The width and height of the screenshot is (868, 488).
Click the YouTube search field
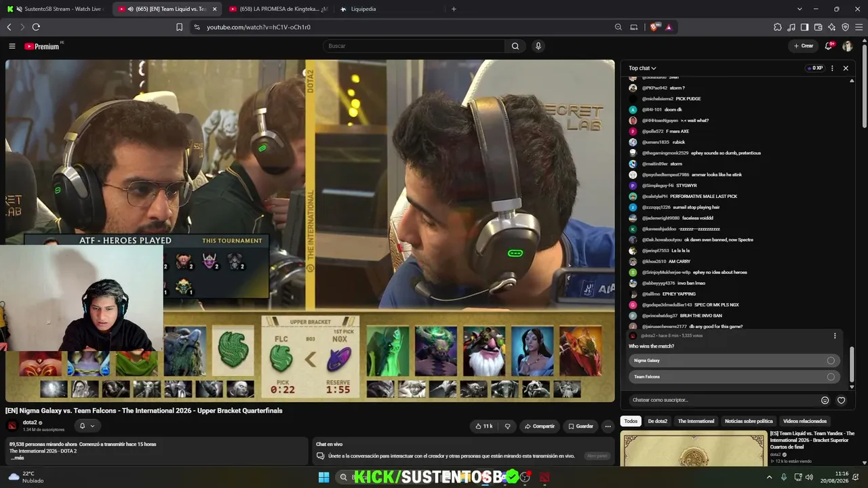[x=414, y=46]
